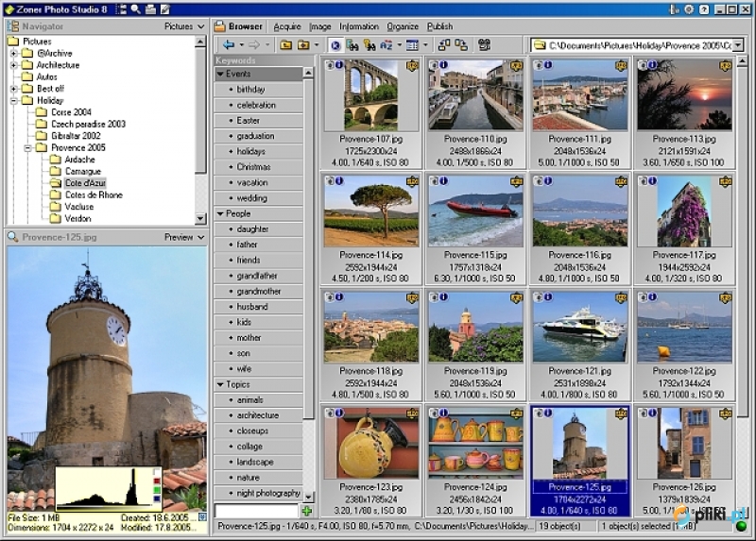Click the batch operations icon in toolbar
756x541 pixels.
click(x=485, y=45)
